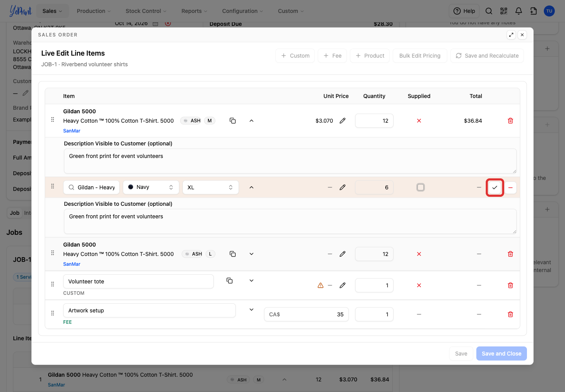Grab drag handle of Artwork setup row
565x392 pixels.
53,313
